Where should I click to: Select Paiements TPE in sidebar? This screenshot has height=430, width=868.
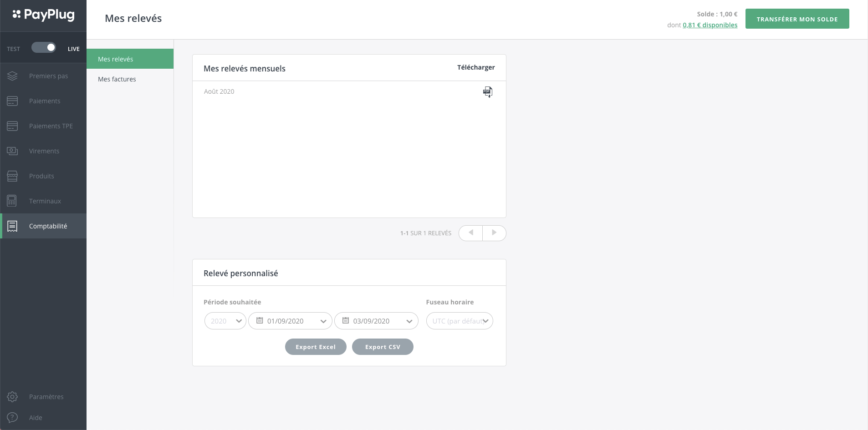tap(51, 126)
